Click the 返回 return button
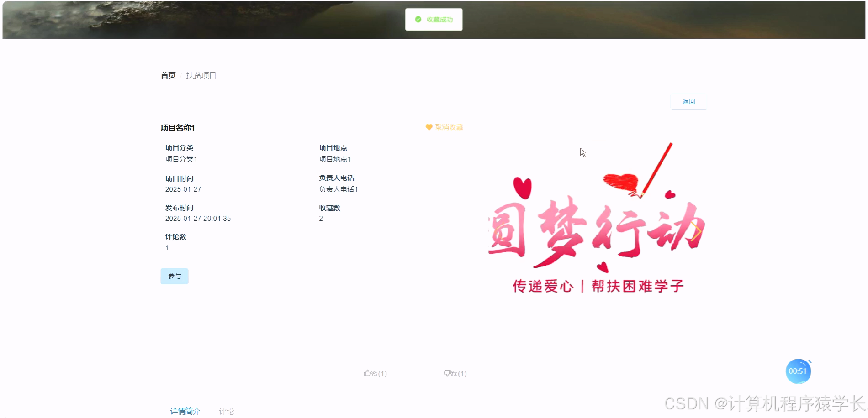The image size is (868, 418). point(688,101)
